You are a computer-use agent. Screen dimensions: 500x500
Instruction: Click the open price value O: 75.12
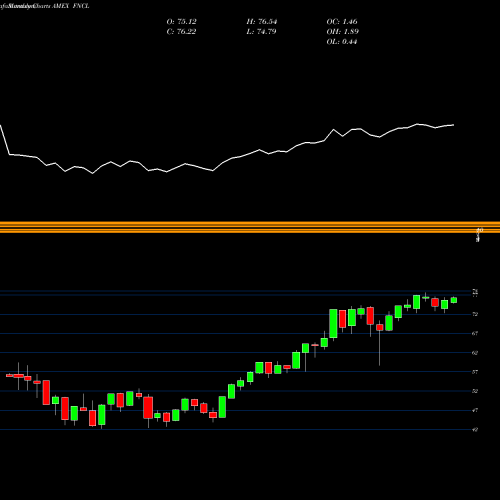click(181, 22)
